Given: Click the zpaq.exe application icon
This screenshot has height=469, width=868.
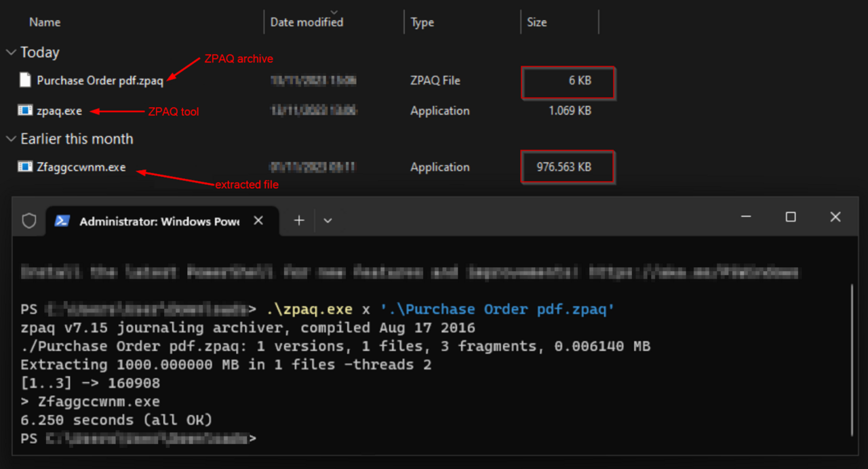Looking at the screenshot, I should tap(25, 110).
